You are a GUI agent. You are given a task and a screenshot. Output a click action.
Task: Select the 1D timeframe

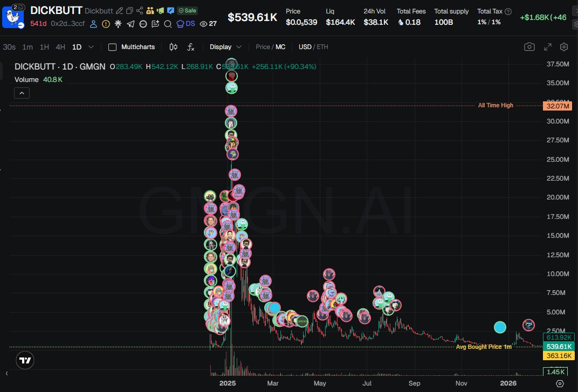tap(77, 47)
